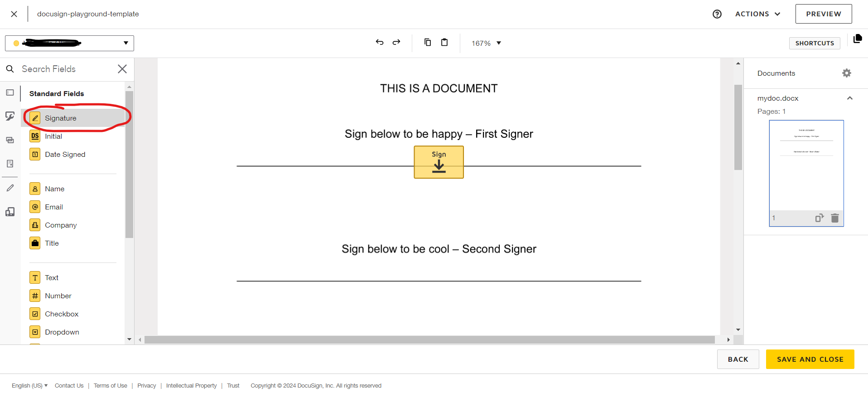The width and height of the screenshot is (868, 393).
Task: Click the Documents panel heading
Action: (776, 73)
